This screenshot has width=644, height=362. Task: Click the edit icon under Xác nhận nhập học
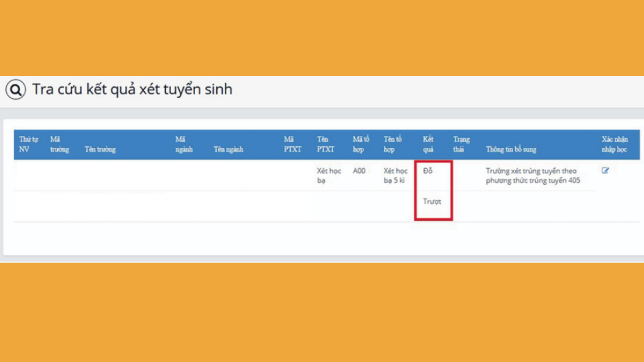605,171
